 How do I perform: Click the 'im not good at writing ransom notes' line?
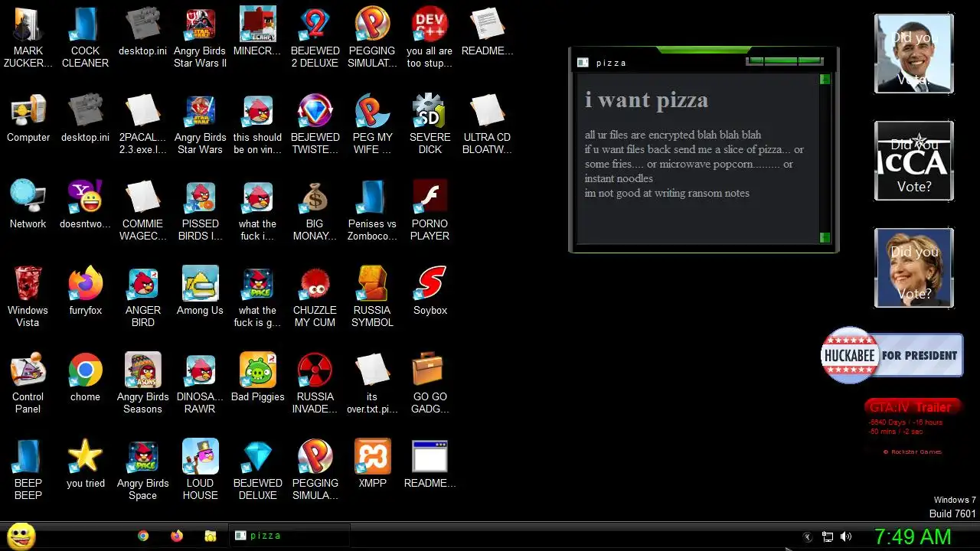point(667,193)
